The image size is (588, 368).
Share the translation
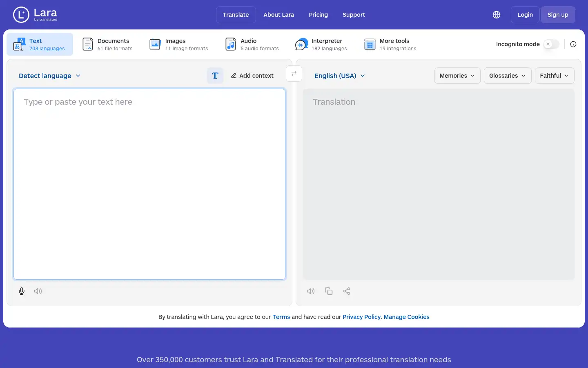click(347, 291)
